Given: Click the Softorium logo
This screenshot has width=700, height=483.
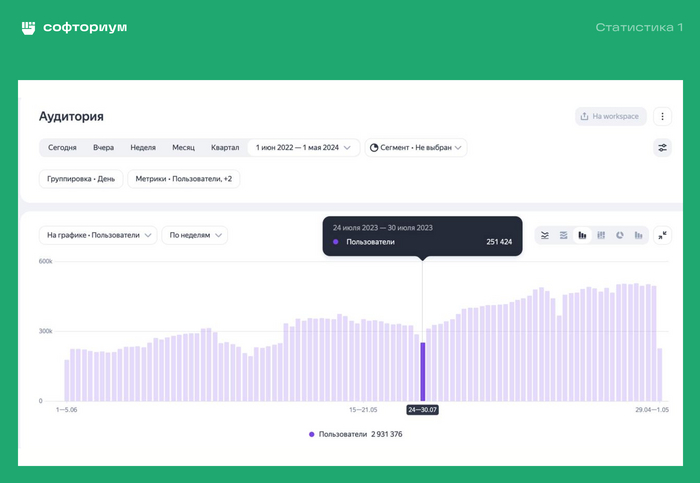Looking at the screenshot, I should tap(74, 28).
